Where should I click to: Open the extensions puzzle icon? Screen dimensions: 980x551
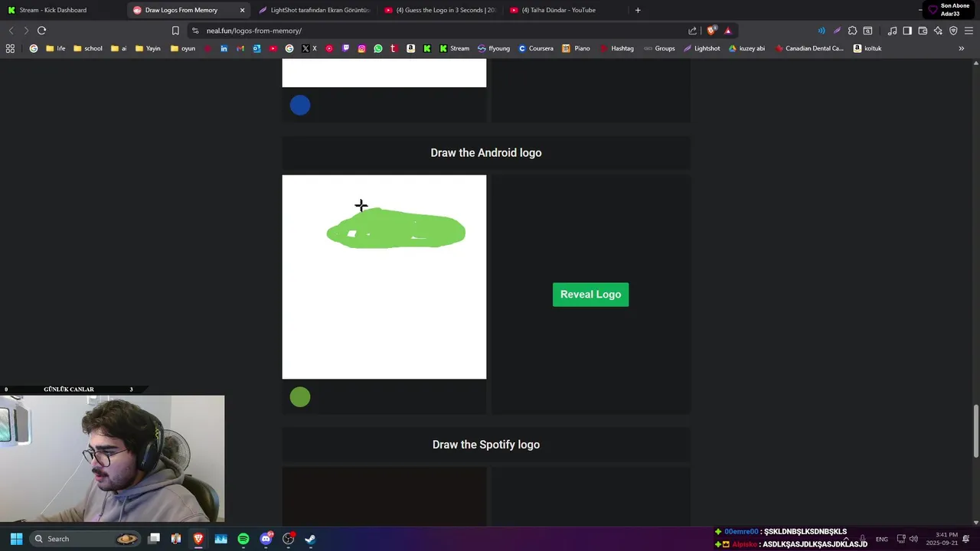852,31
